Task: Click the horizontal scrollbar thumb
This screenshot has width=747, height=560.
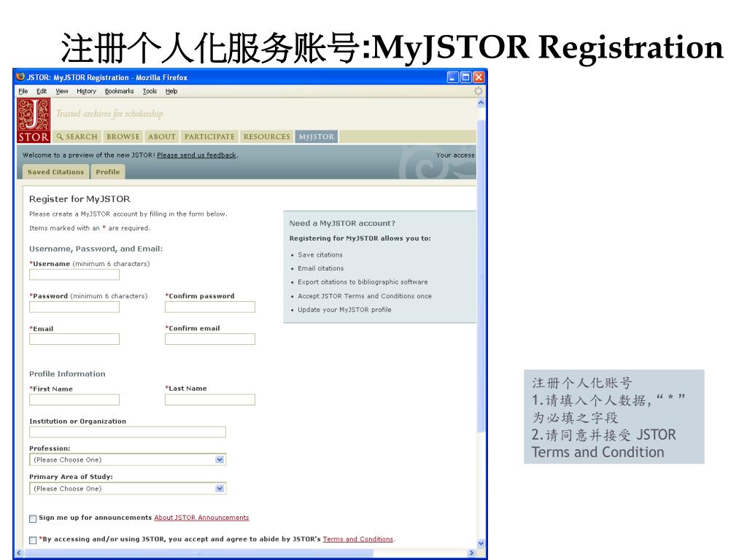Action: [x=198, y=553]
